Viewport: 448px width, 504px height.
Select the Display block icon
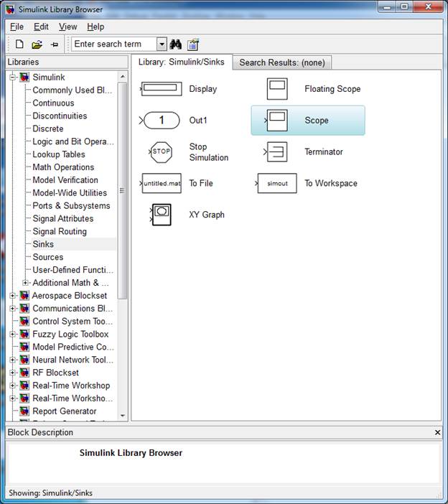coord(162,89)
